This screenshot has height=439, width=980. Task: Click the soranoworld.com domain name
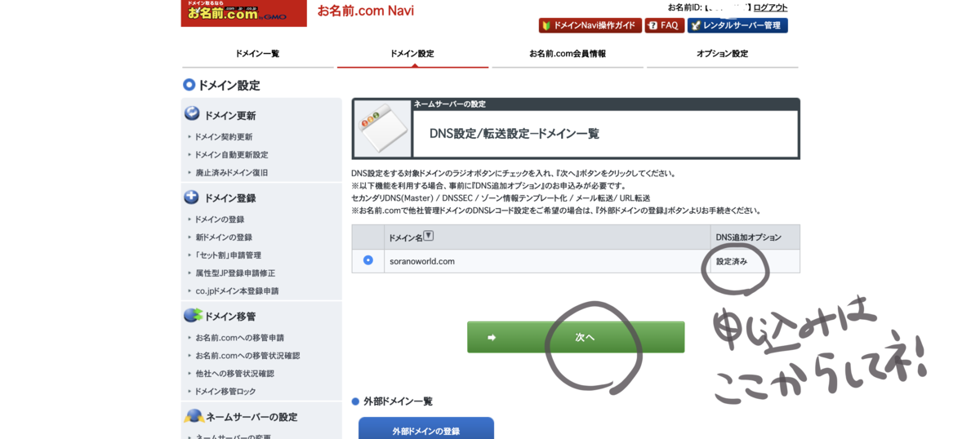tap(422, 261)
